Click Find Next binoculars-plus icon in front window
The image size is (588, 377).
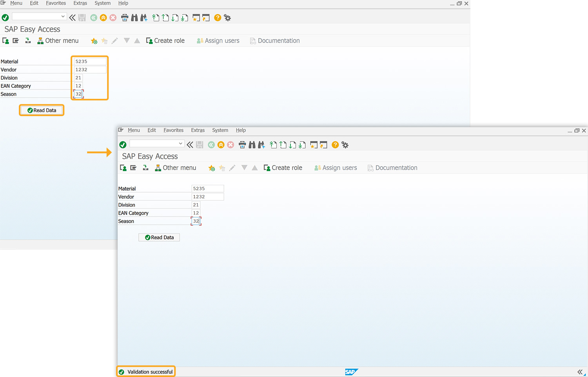261,145
